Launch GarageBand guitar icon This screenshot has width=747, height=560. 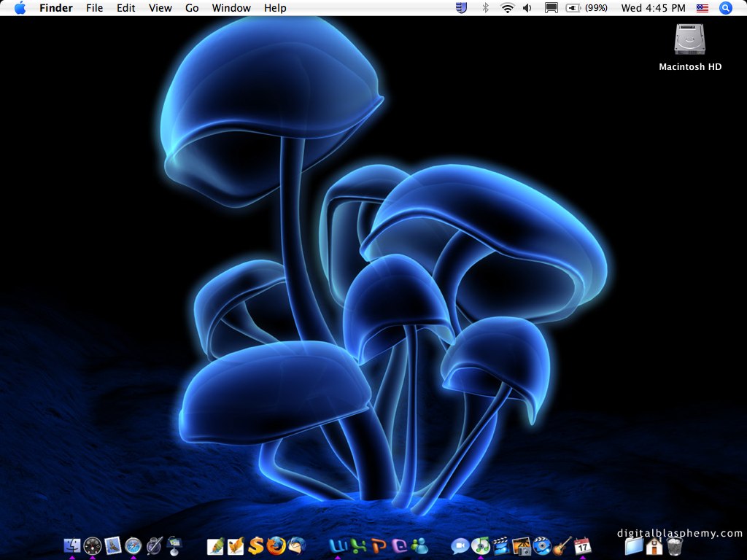(562, 545)
